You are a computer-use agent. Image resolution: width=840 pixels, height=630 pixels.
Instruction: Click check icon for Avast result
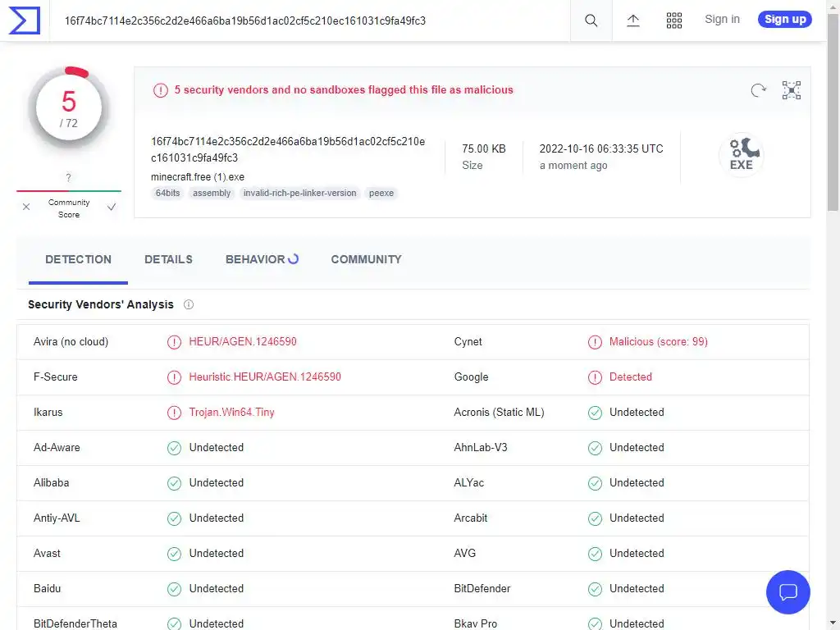coord(174,554)
